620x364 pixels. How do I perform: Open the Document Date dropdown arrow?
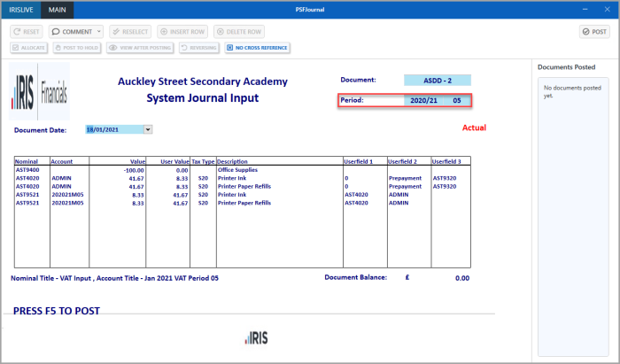148,129
